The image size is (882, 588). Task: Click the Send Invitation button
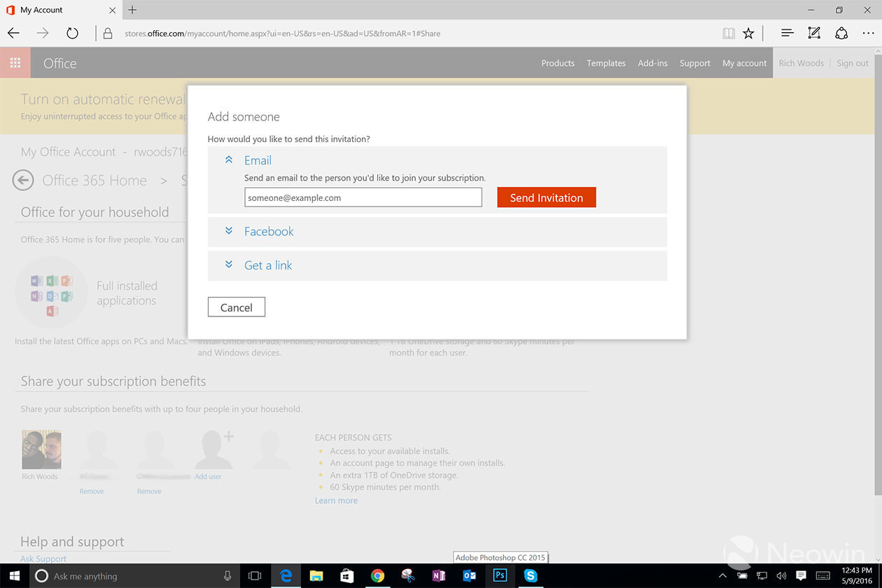(x=546, y=197)
